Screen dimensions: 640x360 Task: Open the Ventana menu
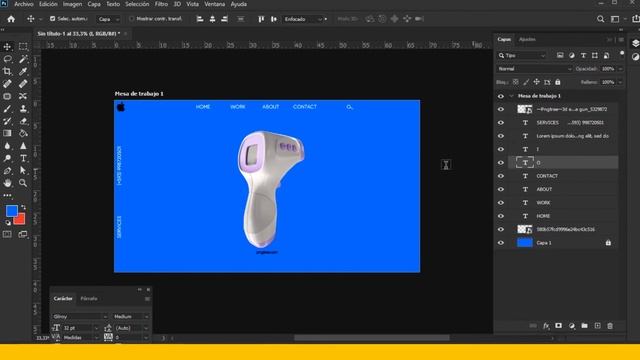pos(214,4)
